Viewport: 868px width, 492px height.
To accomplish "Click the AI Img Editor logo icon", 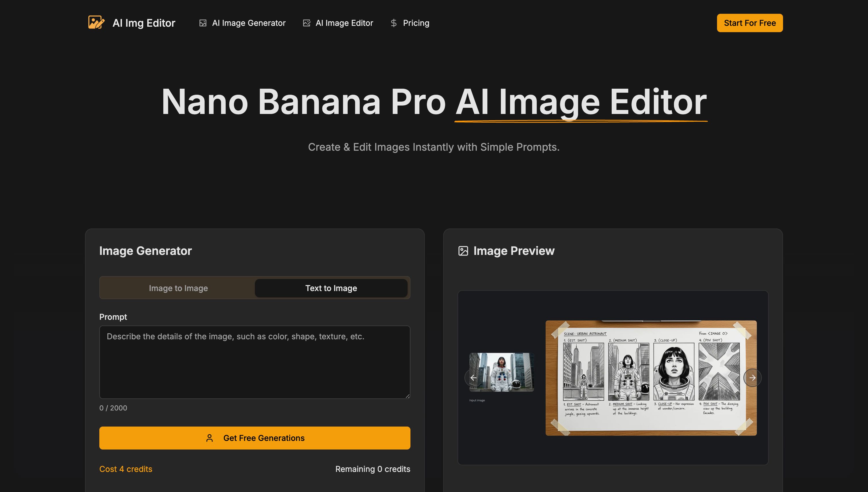I will [96, 23].
